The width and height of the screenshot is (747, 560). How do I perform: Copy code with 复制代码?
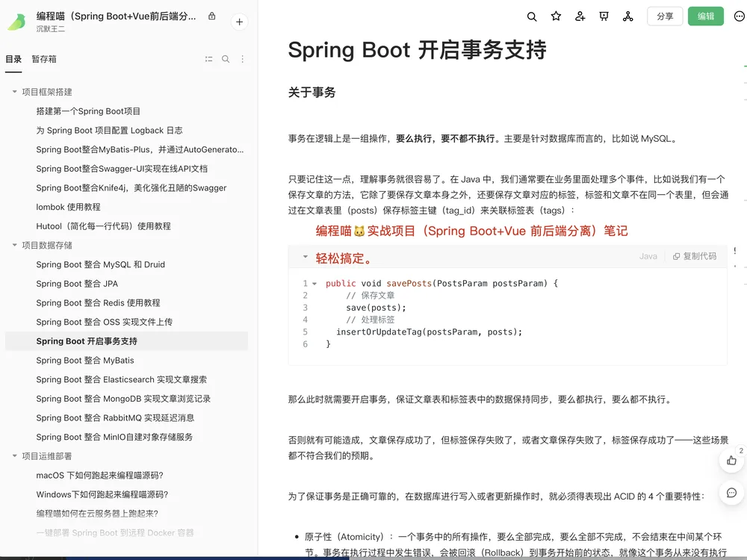pos(695,256)
